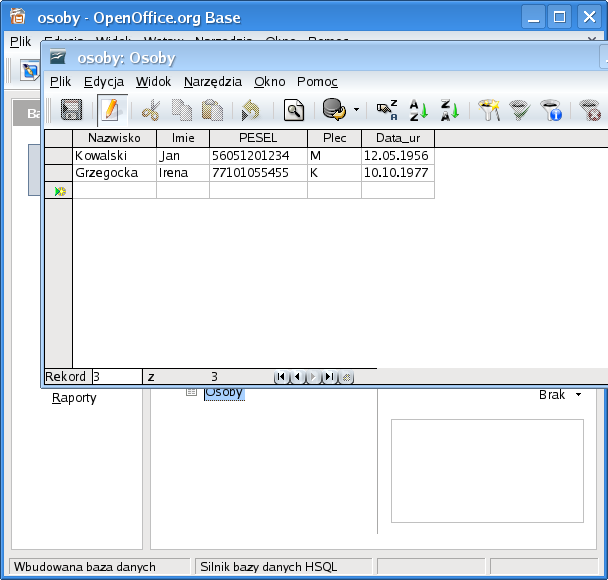608x580 pixels.
Task: Select cell 77101055455
Action: click(258, 173)
